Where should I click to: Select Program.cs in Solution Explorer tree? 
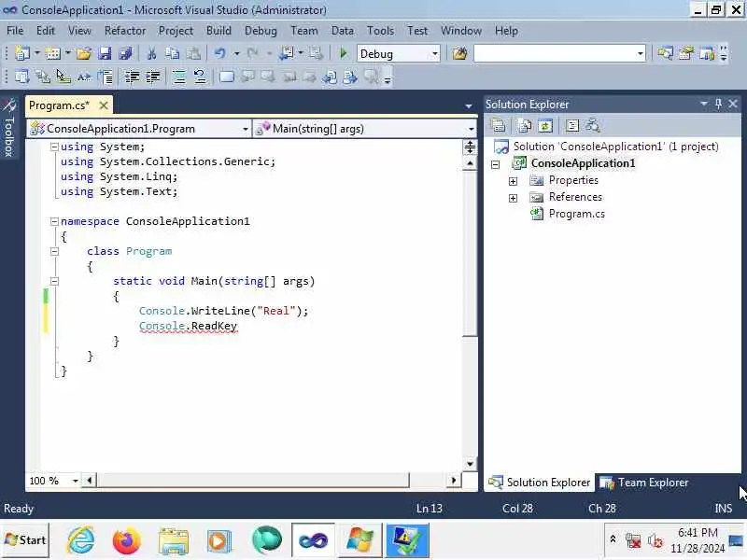(576, 214)
